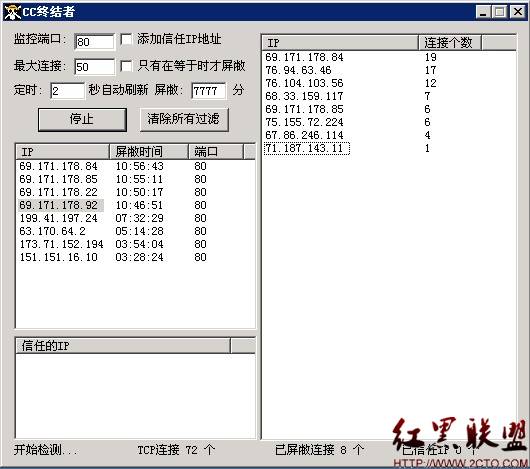Click block time 03:28:24
This screenshot has width=530, height=469.
click(139, 257)
